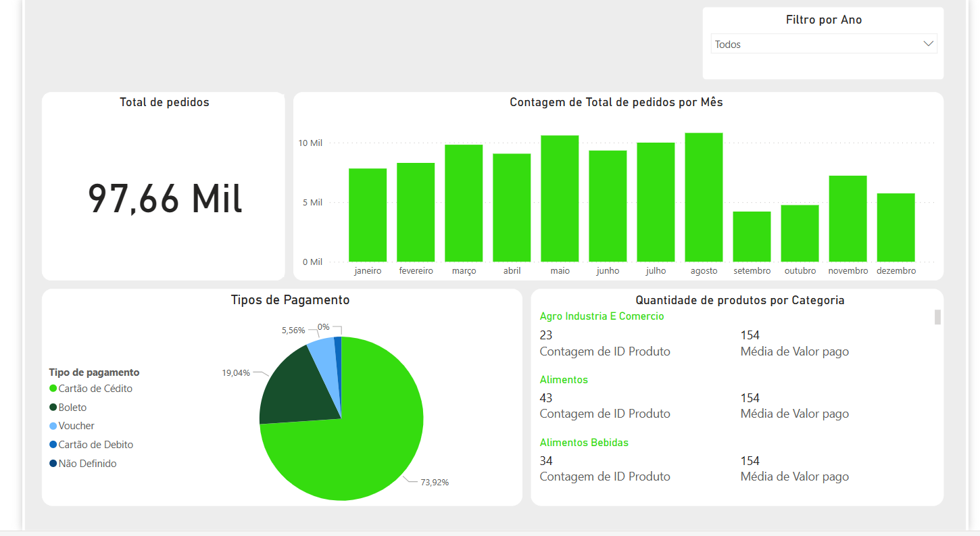Image resolution: width=980 pixels, height=536 pixels.
Task: Click the maio bar in the chart
Action: click(x=560, y=199)
